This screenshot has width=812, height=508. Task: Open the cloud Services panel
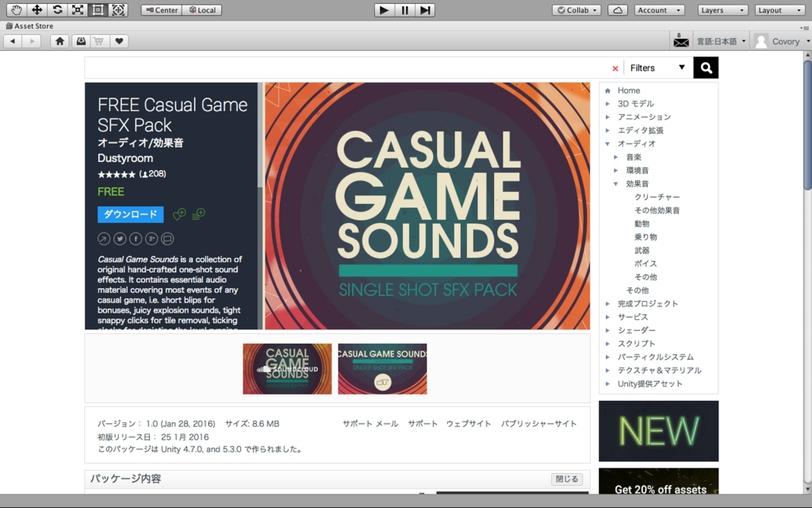click(x=618, y=10)
